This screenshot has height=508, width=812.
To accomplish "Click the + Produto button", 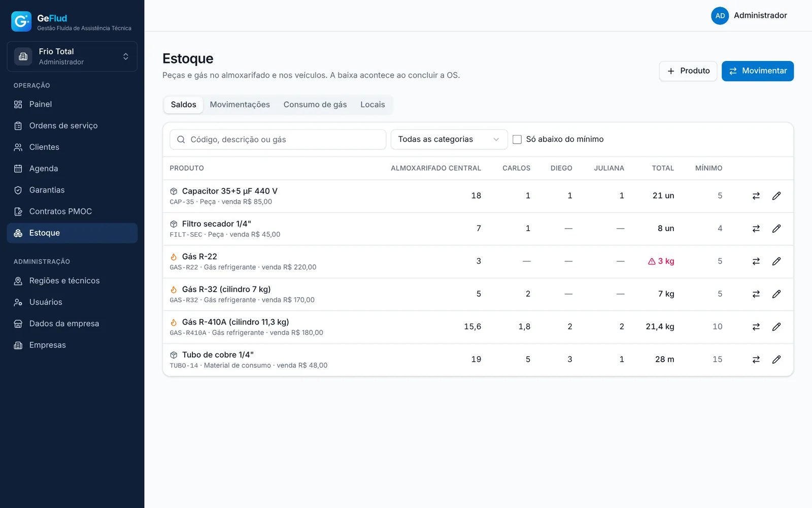I will [x=688, y=71].
